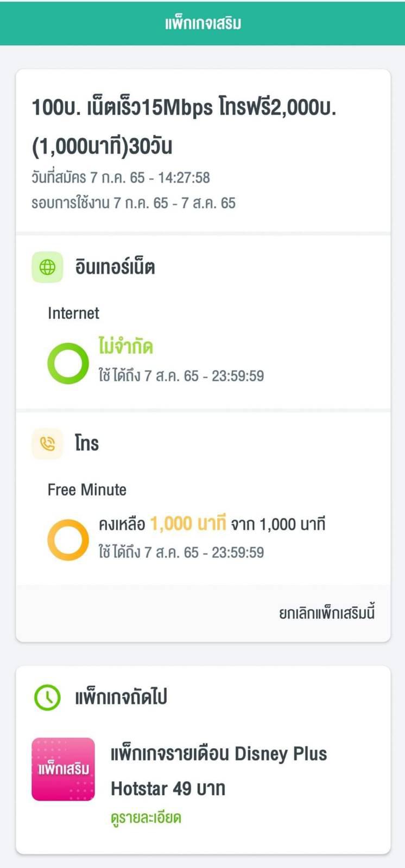Click the orange free minutes usage ring
This screenshot has width=405, height=868.
68,540
